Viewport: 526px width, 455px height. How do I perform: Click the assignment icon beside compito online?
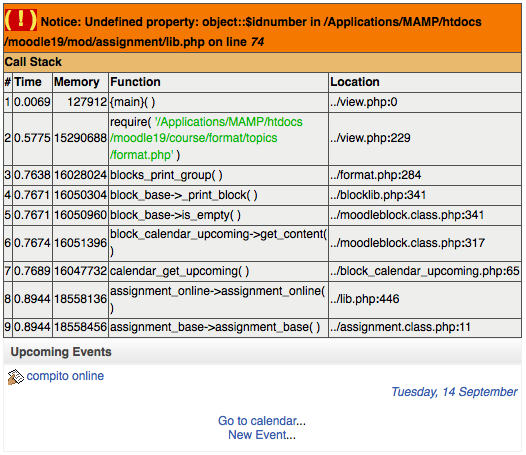click(15, 377)
